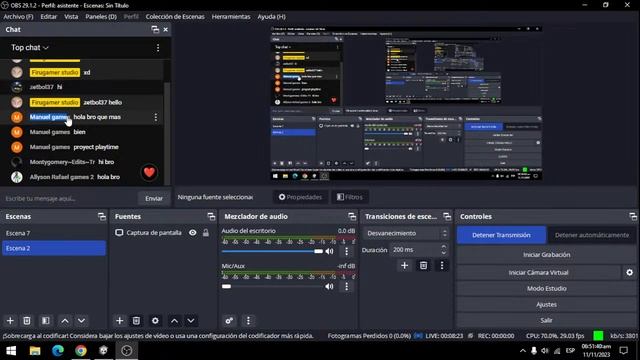Click Iniciar Grabación button
The image size is (640, 360).
(x=547, y=255)
